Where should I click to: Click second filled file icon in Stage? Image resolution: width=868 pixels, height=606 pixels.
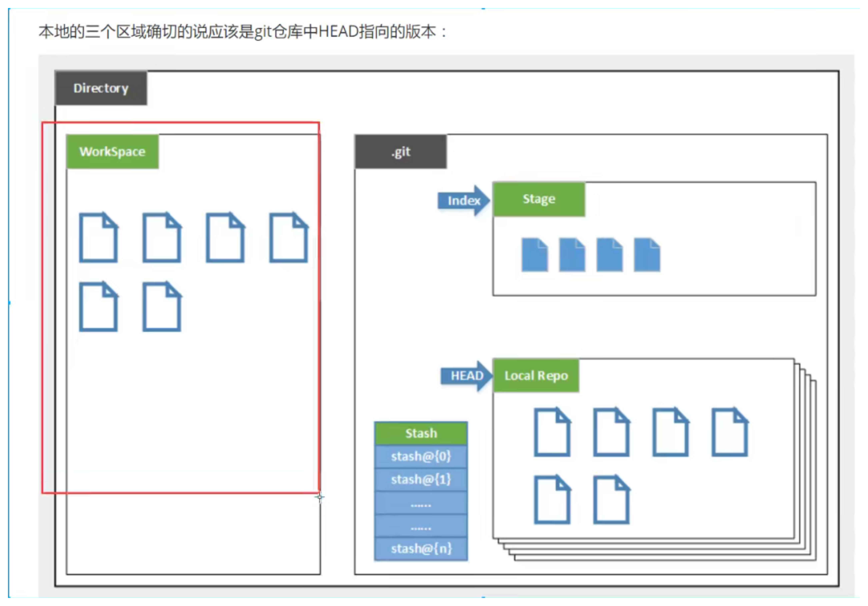click(x=572, y=255)
